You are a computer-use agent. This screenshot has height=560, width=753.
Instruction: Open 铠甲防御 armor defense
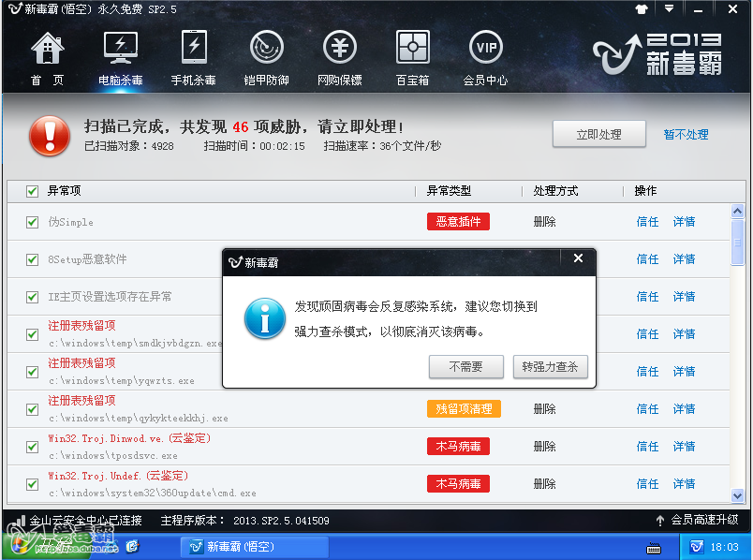(267, 58)
